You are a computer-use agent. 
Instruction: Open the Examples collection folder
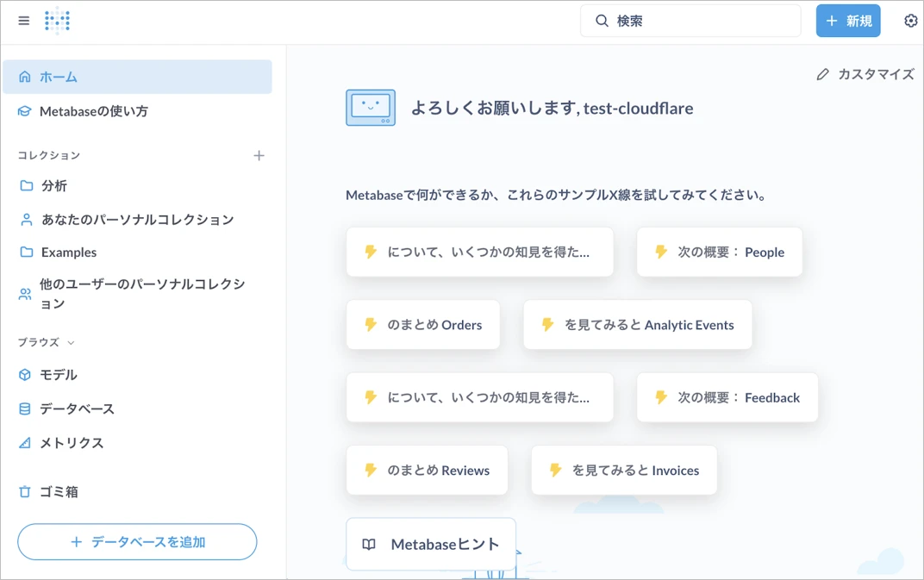pos(68,253)
